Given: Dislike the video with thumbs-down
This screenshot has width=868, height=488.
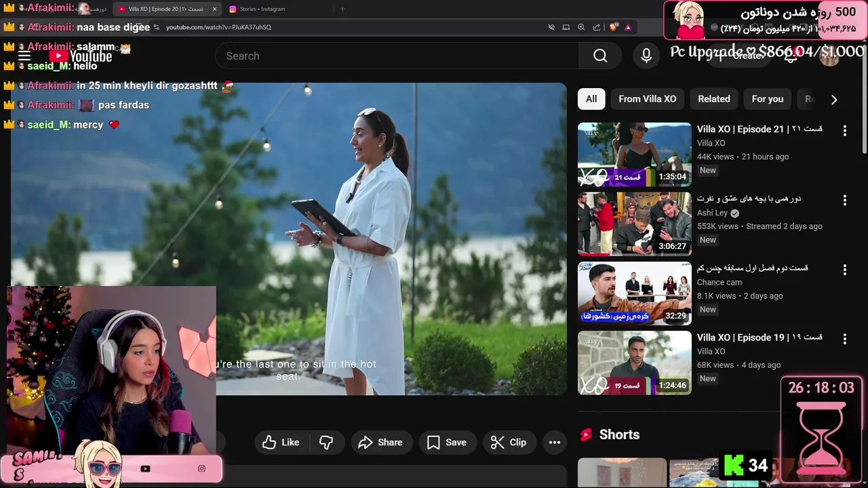Looking at the screenshot, I should 326,443.
